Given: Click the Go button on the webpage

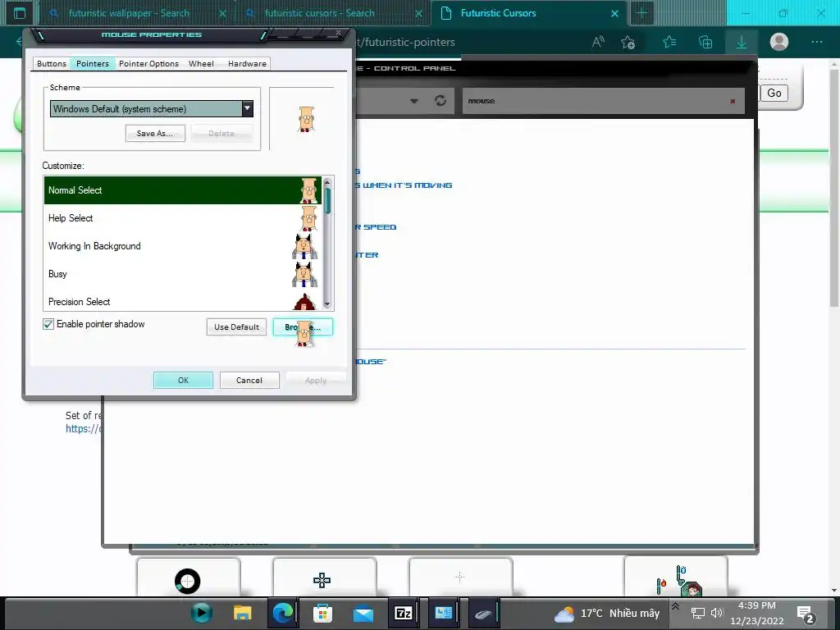Looking at the screenshot, I should (774, 94).
